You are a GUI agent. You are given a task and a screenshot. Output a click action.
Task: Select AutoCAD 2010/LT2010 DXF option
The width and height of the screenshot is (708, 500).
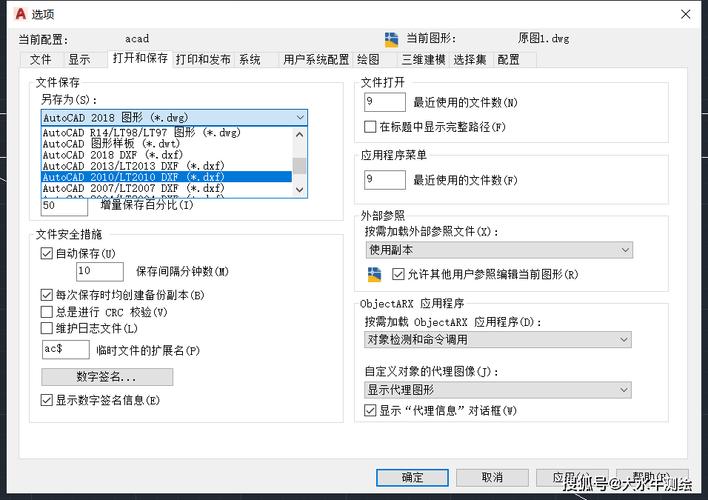[166, 177]
